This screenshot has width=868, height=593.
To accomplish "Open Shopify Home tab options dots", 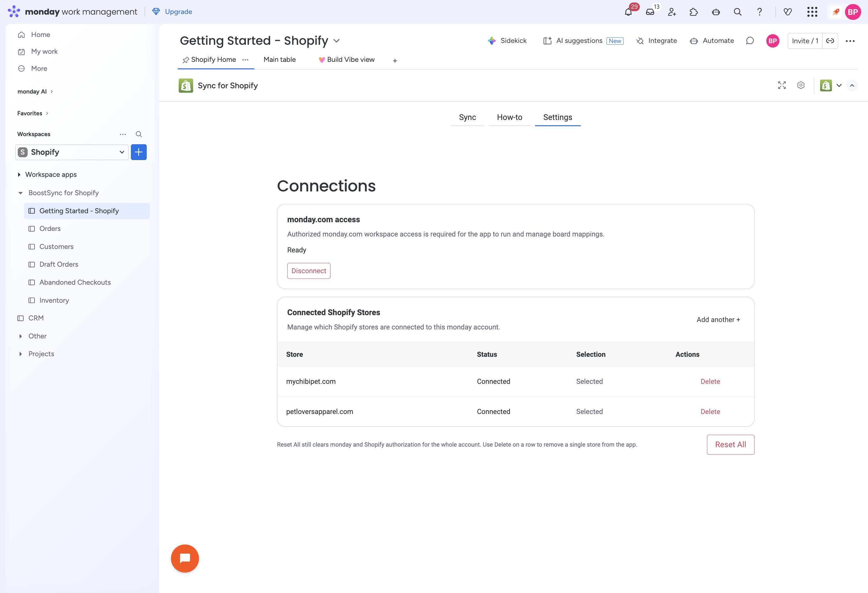I will pos(245,60).
